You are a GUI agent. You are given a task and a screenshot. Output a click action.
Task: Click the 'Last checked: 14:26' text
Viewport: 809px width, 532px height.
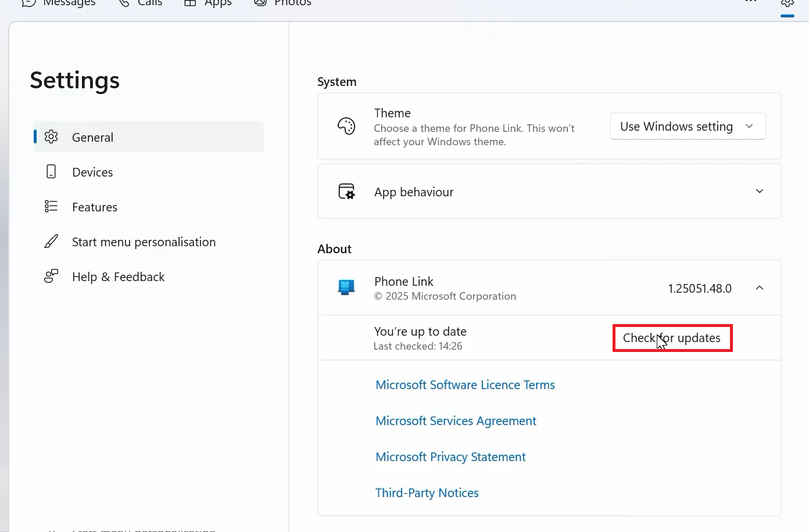click(x=418, y=346)
